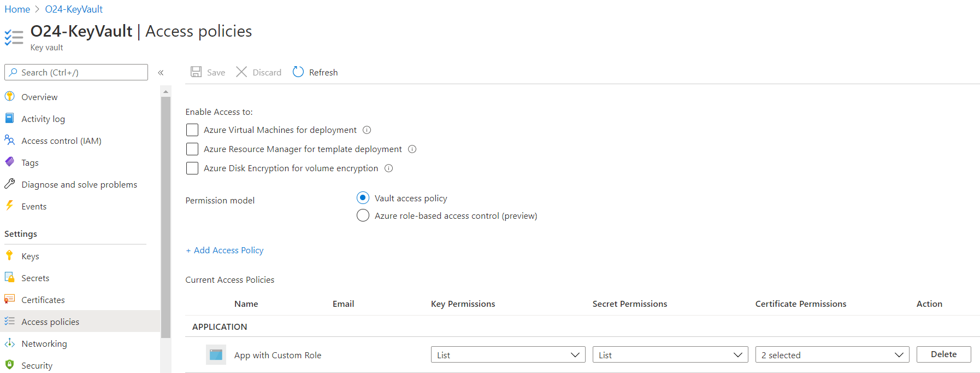Enable Azure Virtual Machines for deployment checkbox
This screenshot has width=980, height=373.
point(192,130)
